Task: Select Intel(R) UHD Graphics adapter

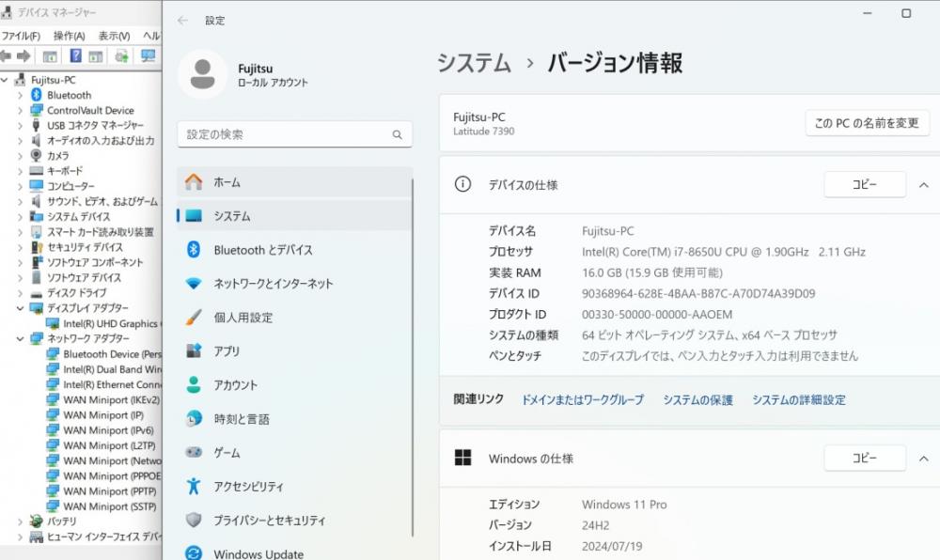Action: tap(110, 323)
